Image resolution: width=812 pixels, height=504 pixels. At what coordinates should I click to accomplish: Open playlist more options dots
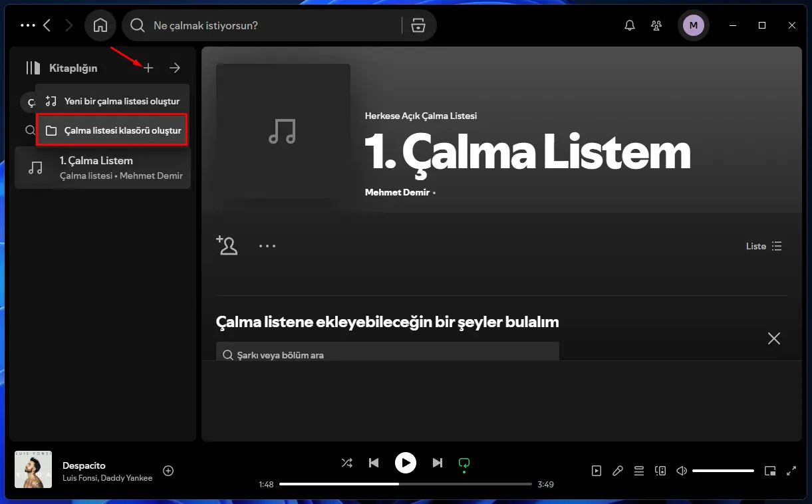pyautogui.click(x=267, y=246)
